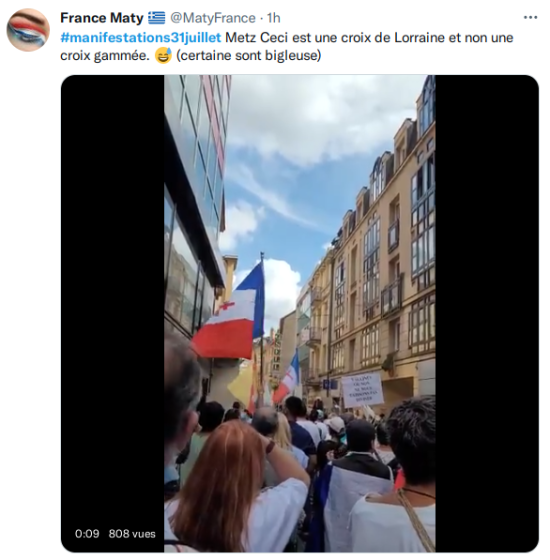Open the France Maty display name
The image size is (550, 560).
click(101, 18)
